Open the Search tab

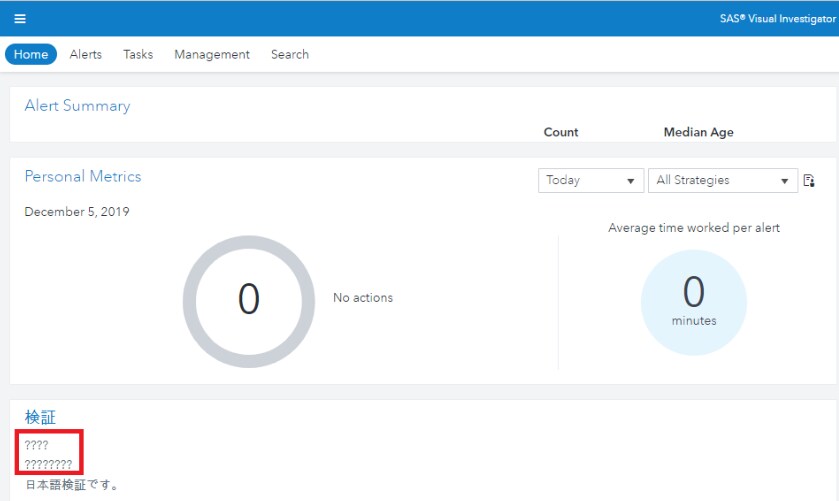click(289, 54)
